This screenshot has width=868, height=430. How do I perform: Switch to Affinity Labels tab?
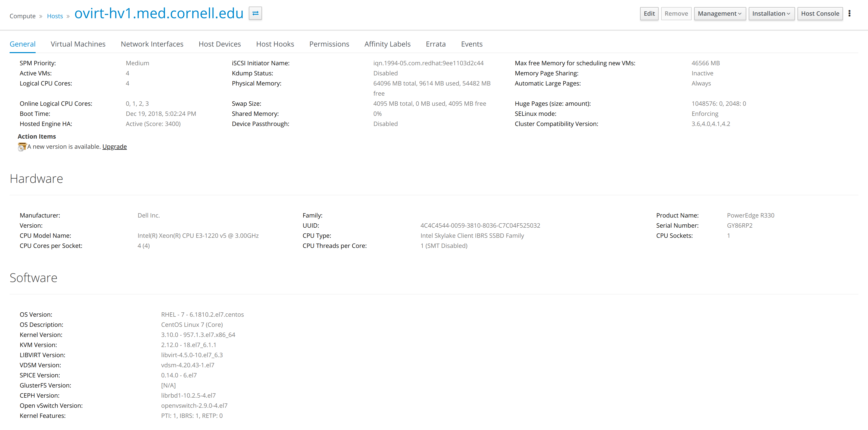pos(388,44)
